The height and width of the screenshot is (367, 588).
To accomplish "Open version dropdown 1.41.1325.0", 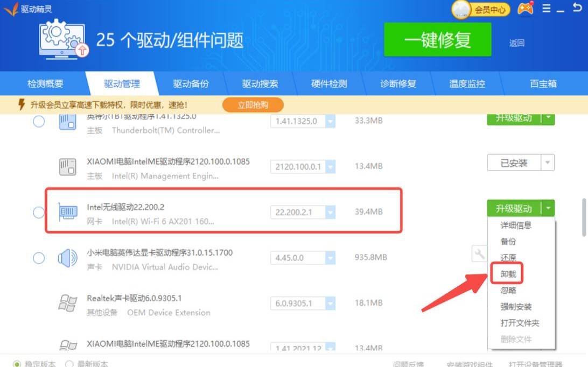I will point(331,122).
